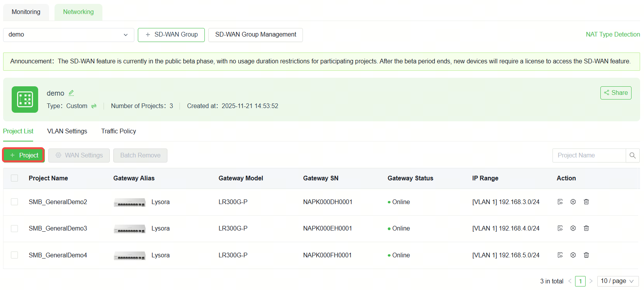Click the green SD-WAN group grid icon
Viewport: 644px width, 290px height.
[x=25, y=100]
